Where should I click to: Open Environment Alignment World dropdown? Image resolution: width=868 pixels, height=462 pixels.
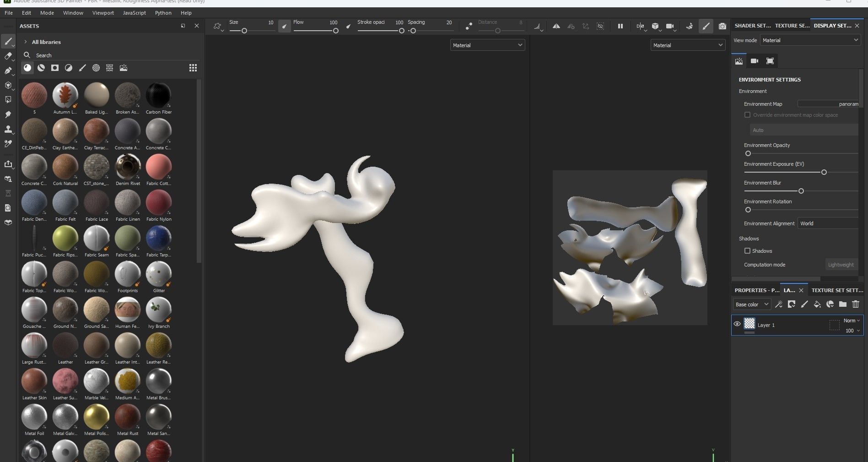point(828,223)
